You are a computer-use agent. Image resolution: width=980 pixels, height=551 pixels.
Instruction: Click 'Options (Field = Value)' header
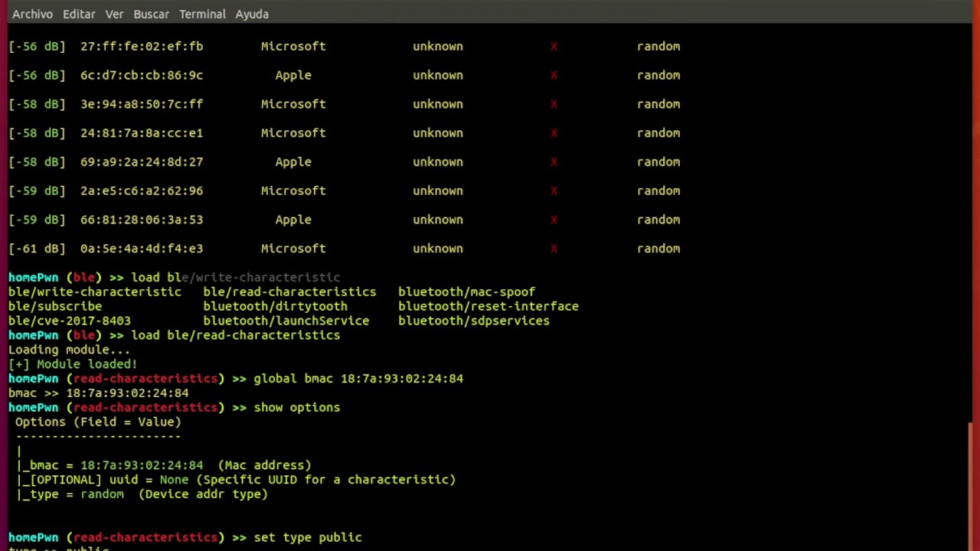(98, 422)
